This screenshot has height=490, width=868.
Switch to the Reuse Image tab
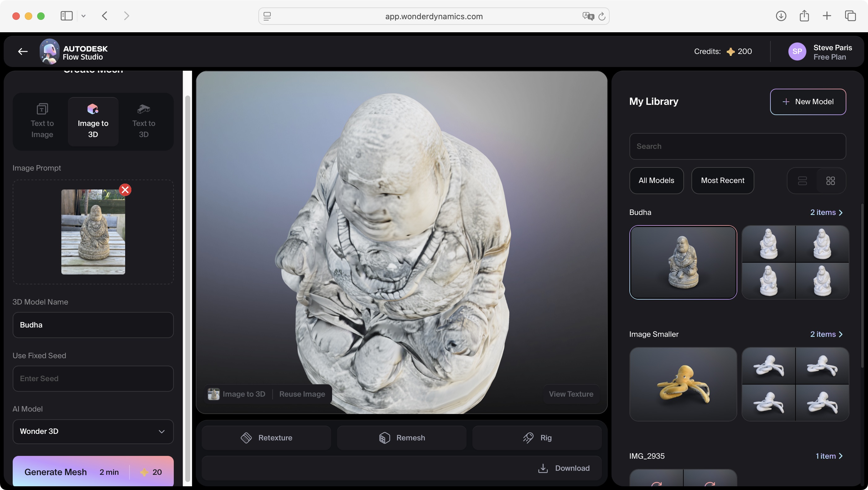(302, 394)
